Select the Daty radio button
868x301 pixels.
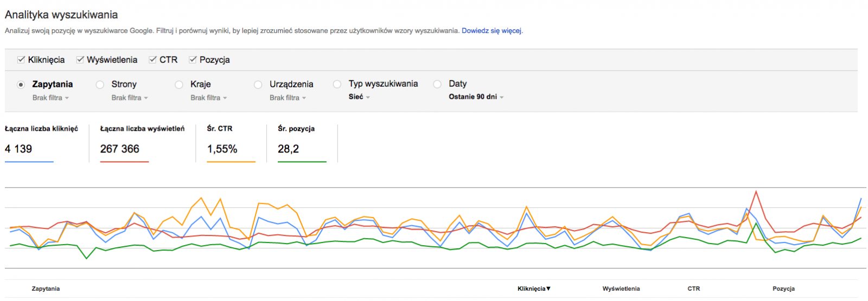pyautogui.click(x=437, y=84)
